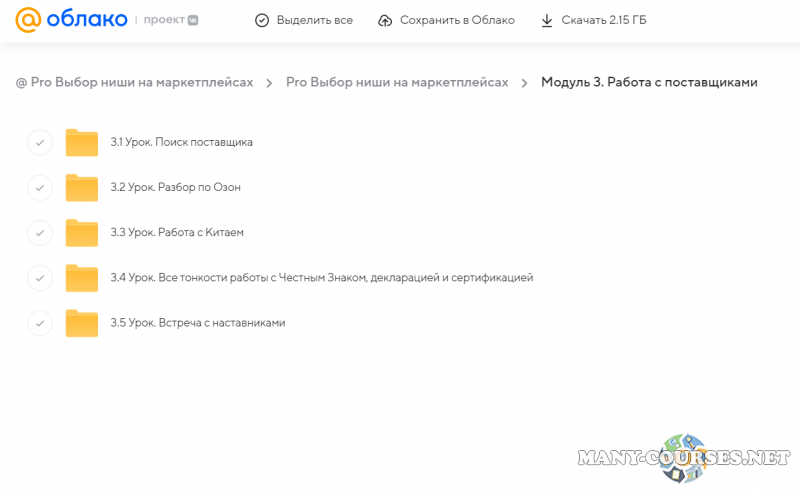Toggle checkbox for 3.5 Встреча с наставниками
The image size is (800, 491).
[39, 323]
